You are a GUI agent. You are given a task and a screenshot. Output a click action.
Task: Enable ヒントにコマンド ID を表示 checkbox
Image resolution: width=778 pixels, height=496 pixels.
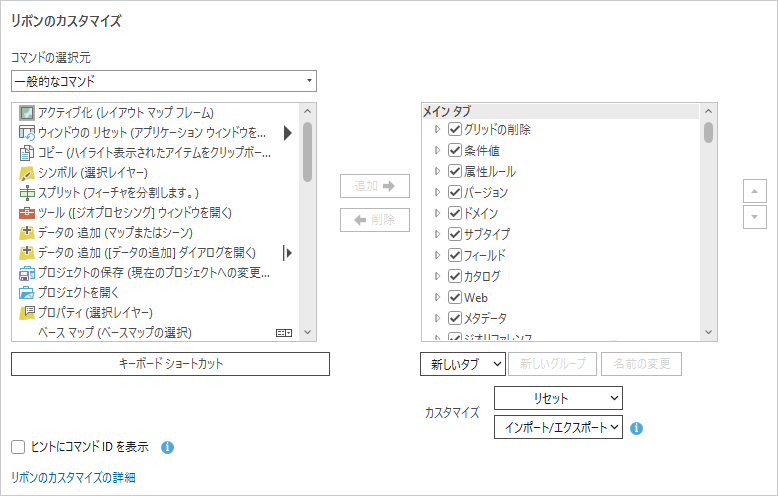18,447
